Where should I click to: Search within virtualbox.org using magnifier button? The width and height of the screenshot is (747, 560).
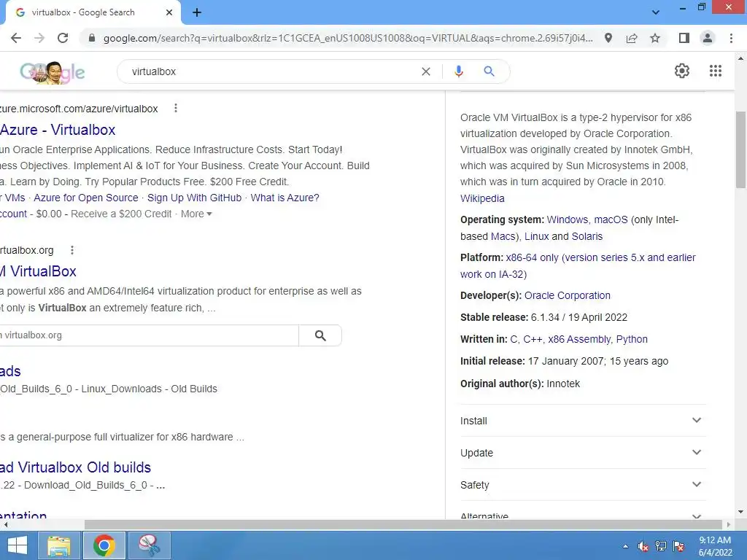coord(320,335)
